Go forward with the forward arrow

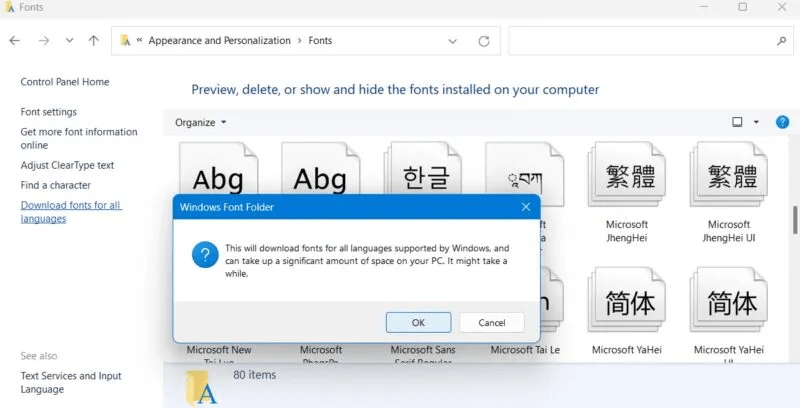point(44,41)
